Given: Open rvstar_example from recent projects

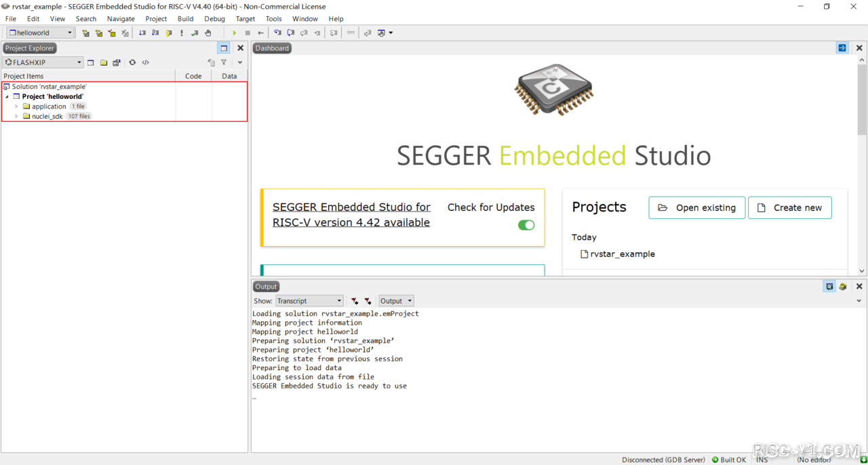Looking at the screenshot, I should [x=622, y=254].
